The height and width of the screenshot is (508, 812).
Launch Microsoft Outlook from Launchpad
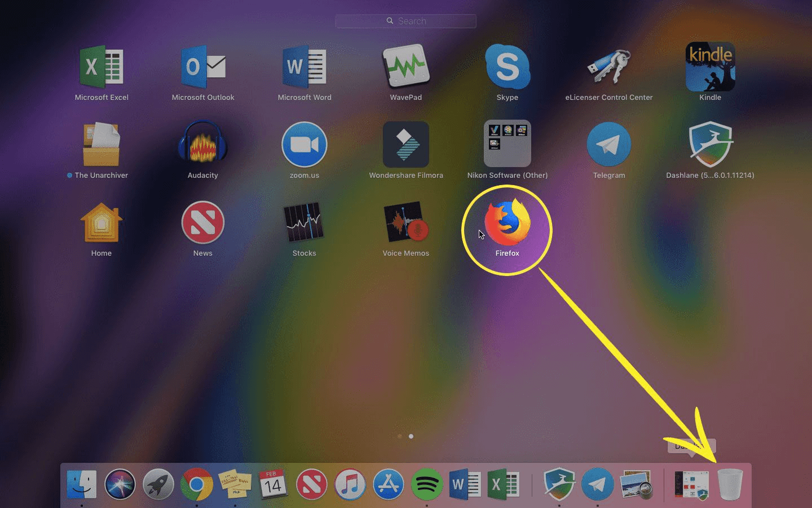pos(203,67)
